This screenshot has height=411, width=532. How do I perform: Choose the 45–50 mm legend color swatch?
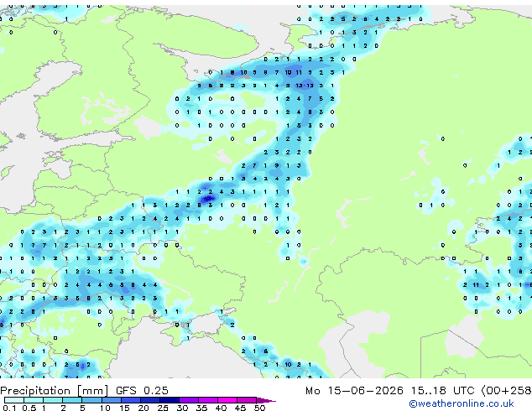click(x=247, y=400)
